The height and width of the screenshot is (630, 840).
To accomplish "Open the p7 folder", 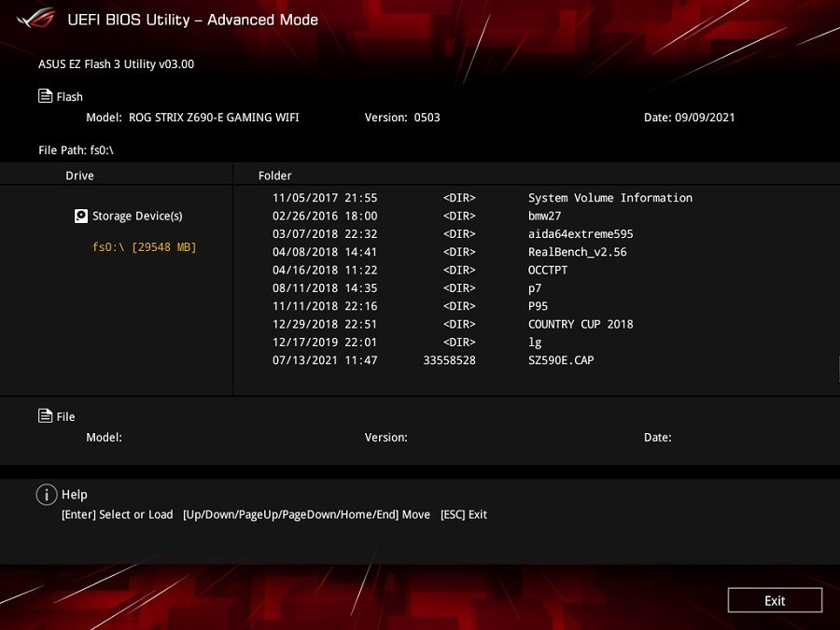I will click(535, 288).
